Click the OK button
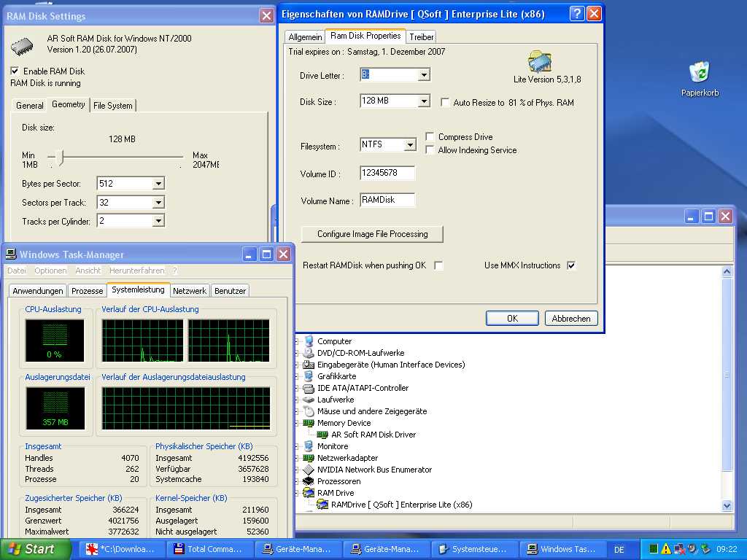 (512, 319)
